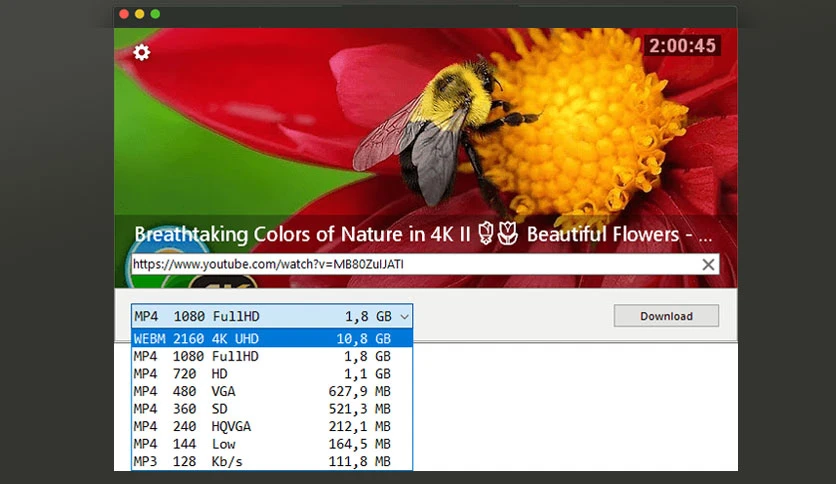836x484 pixels.
Task: Click the YouTube URL input field
Action: 425,264
